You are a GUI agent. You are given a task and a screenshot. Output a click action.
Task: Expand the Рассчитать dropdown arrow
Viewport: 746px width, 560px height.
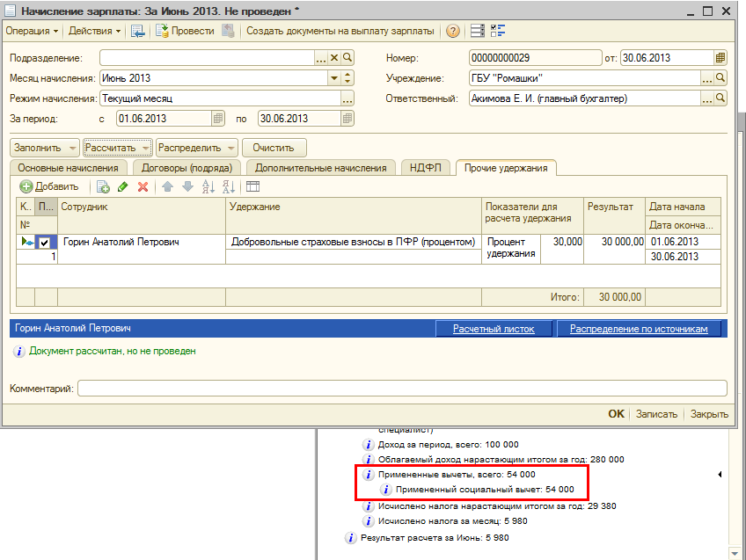pos(145,149)
